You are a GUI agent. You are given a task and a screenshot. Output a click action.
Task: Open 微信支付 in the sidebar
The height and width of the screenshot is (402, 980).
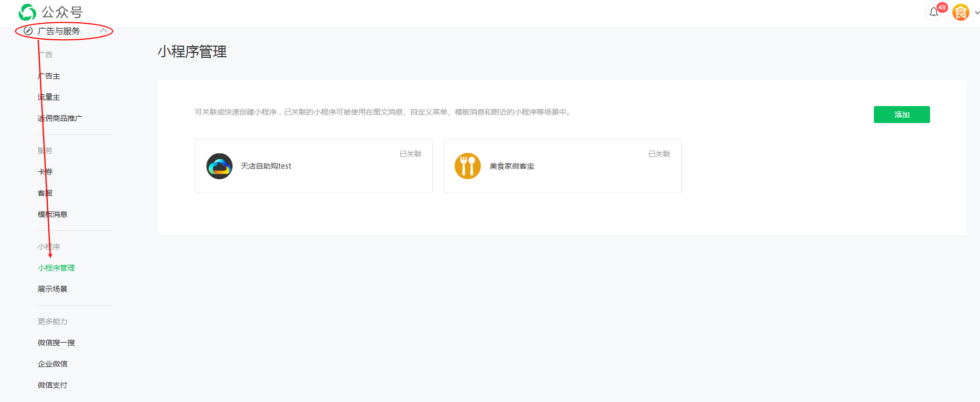(53, 385)
